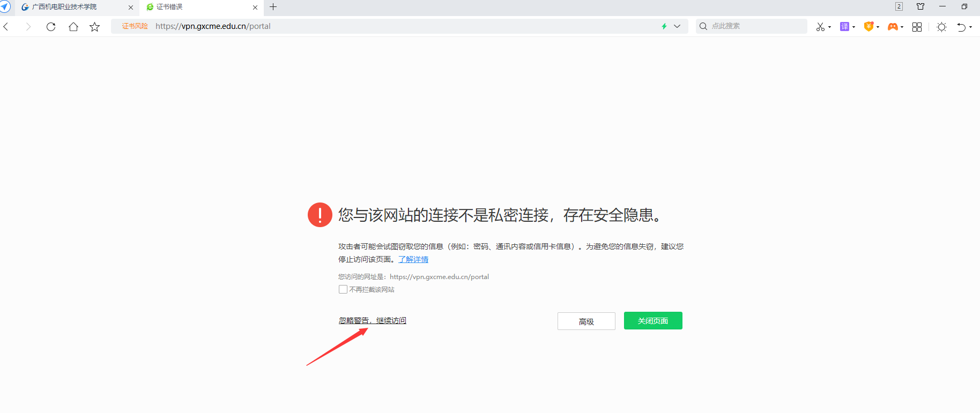Screen dimensions: 980x413
Task: Expand the address bar dropdown chevron
Action: tap(677, 26)
